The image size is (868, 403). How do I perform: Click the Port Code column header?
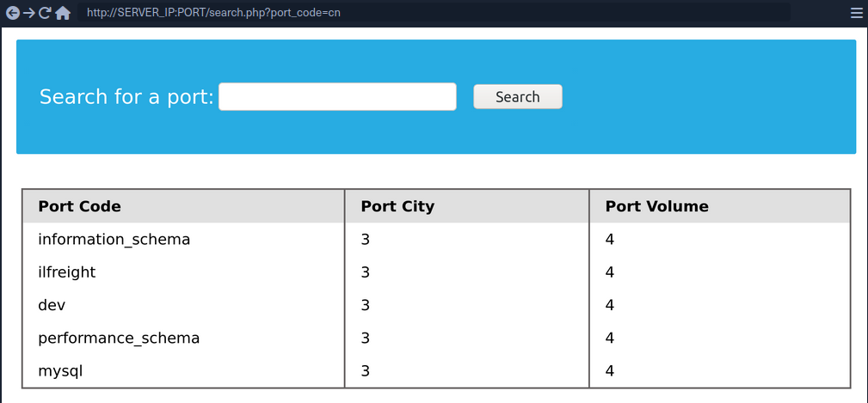[x=79, y=206]
